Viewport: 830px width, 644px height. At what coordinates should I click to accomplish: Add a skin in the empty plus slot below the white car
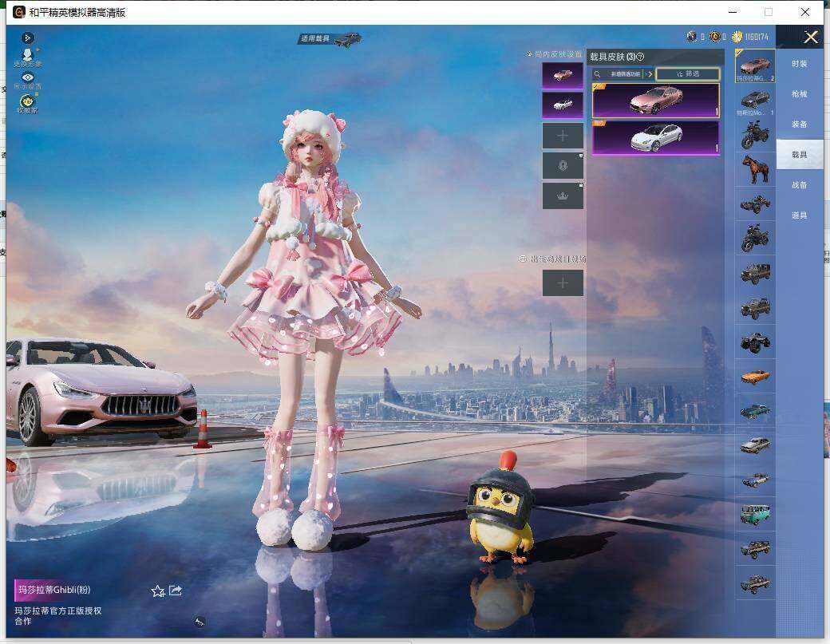pyautogui.click(x=563, y=136)
